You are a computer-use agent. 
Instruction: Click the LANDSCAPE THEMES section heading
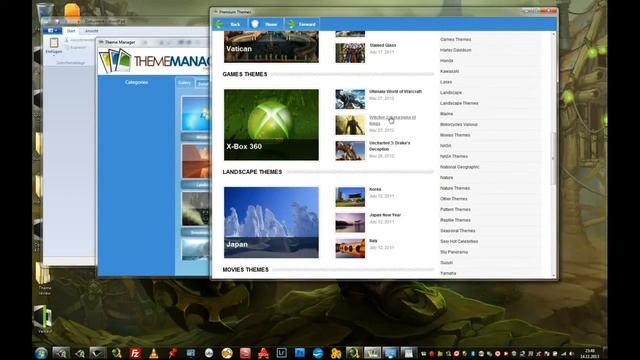pos(252,172)
